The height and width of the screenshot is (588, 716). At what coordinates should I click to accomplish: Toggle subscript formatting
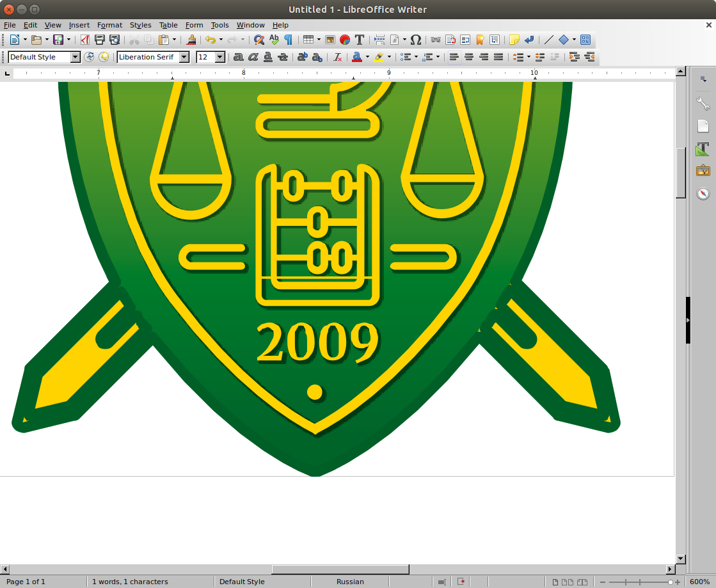317,57
